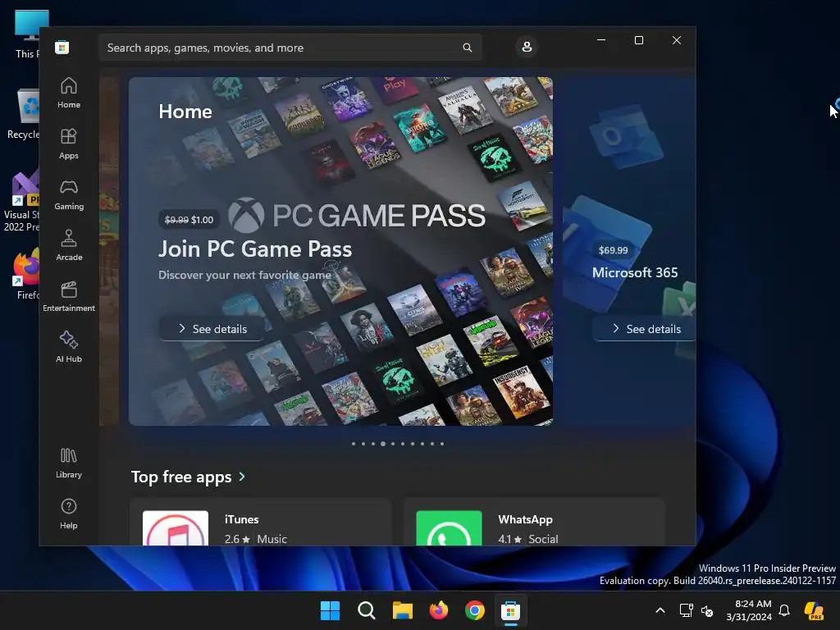The height and width of the screenshot is (630, 840).
Task: Open the Apps section in the sidebar
Action: point(69,144)
